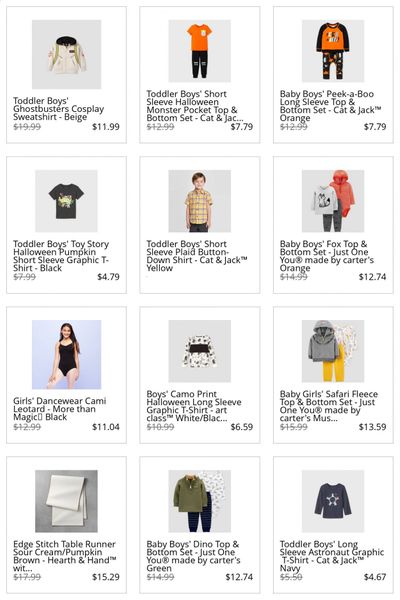Viewport: 400px width, 600px height.
Task: Click the Girls' Dancewear Cami Leotard photo
Action: [66, 354]
